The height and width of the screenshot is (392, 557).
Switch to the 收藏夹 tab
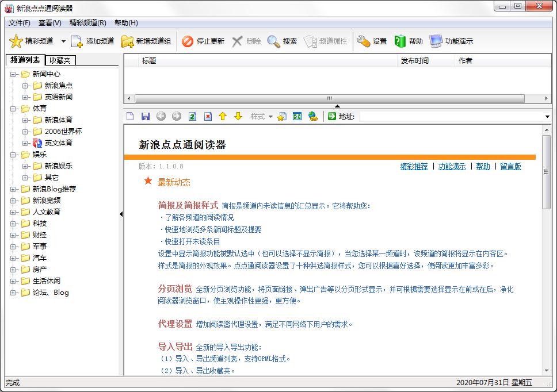tap(60, 60)
